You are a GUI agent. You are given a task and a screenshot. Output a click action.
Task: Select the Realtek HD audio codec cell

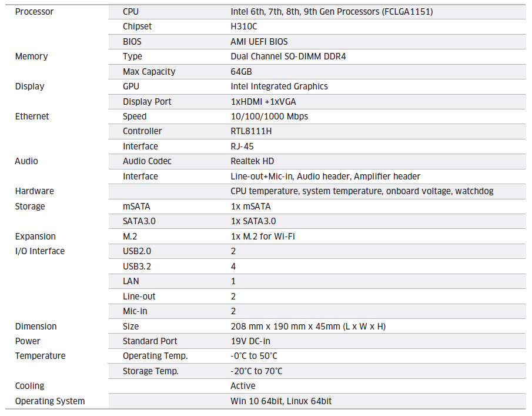click(252, 161)
